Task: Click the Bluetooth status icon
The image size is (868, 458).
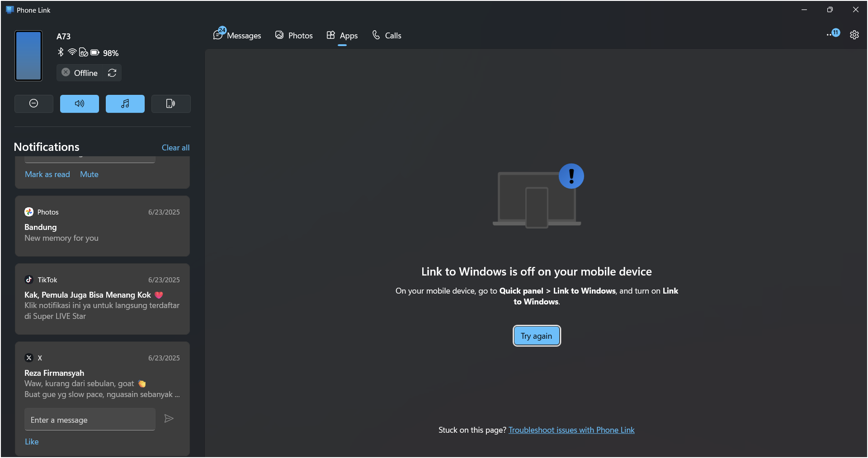Action: tap(61, 52)
